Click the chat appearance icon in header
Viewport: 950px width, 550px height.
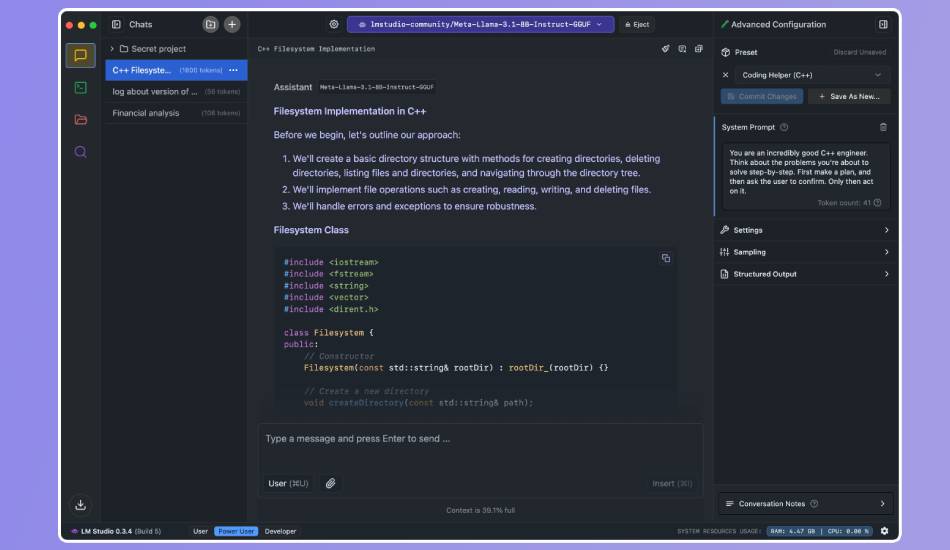682,48
